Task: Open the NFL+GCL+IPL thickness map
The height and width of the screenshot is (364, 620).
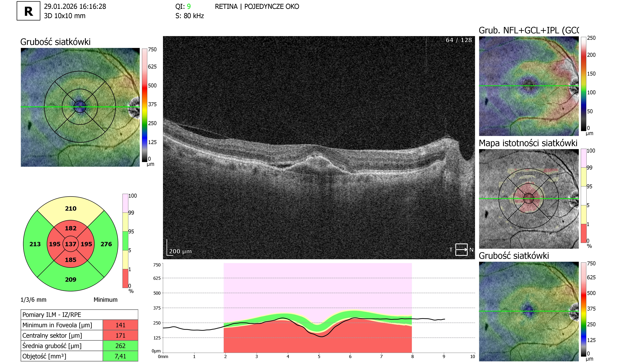Action: (529, 86)
